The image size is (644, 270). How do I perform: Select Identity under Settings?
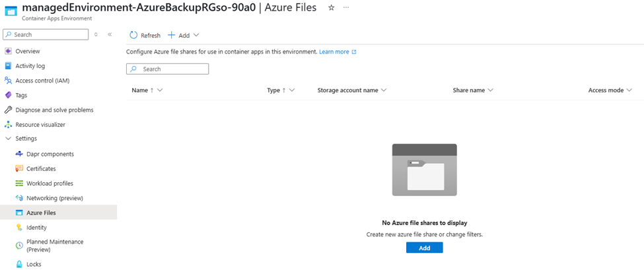coord(36,227)
